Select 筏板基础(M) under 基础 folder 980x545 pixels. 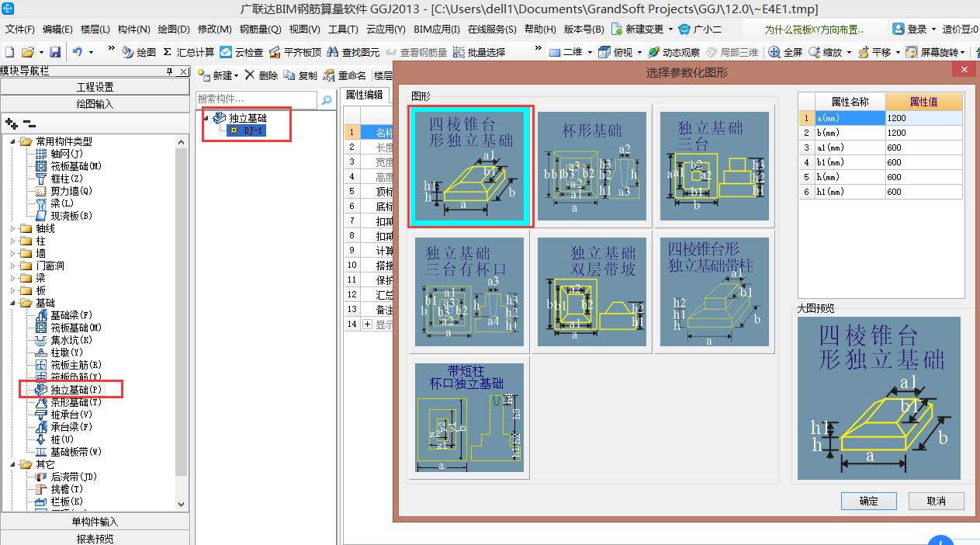pyautogui.click(x=76, y=328)
